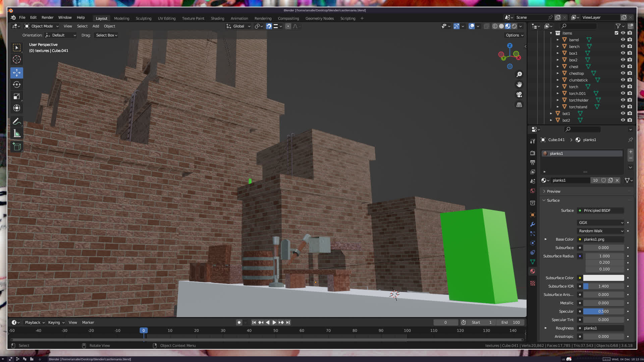Open the Modifiers wrench properties tab

pyautogui.click(x=533, y=224)
